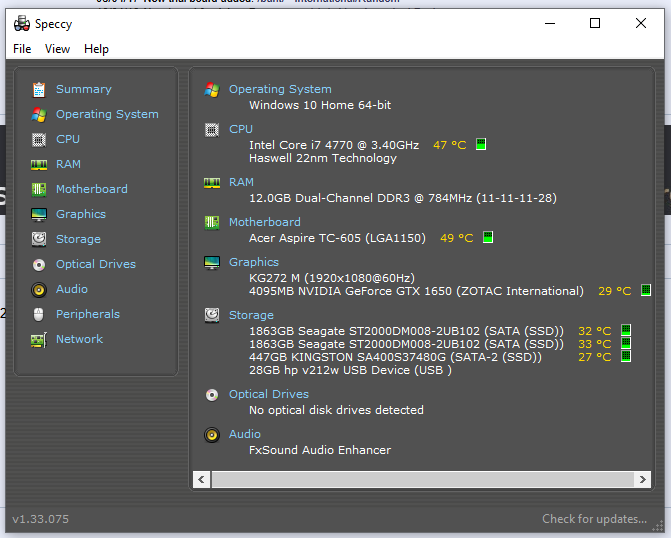Click the Optical Drives disc icon in summary panel

pyautogui.click(x=212, y=395)
